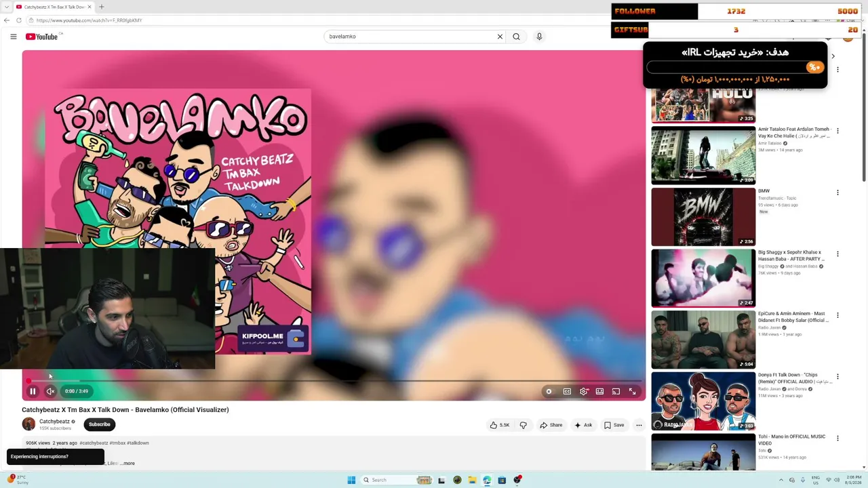Open the #tmbax hashtag link
868x488 pixels.
pyautogui.click(x=117, y=443)
